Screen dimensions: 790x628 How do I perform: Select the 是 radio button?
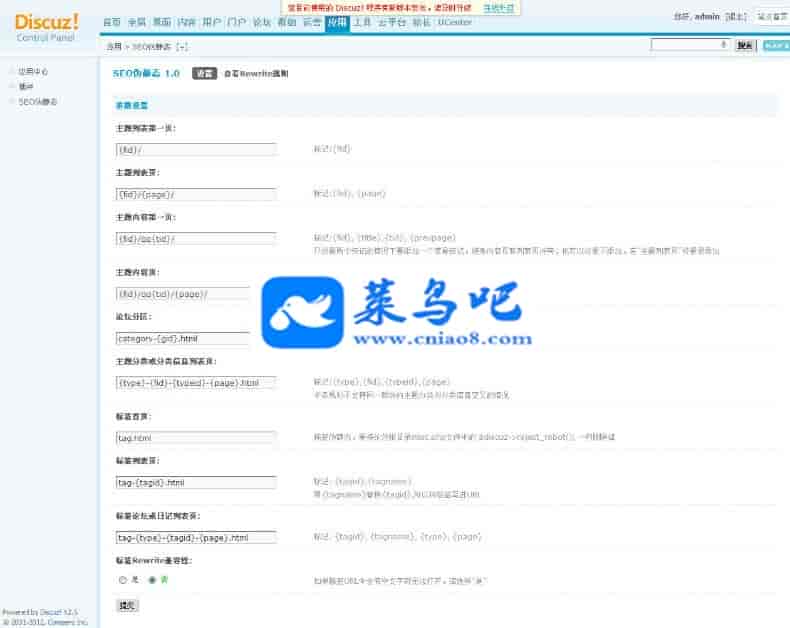pos(123,579)
